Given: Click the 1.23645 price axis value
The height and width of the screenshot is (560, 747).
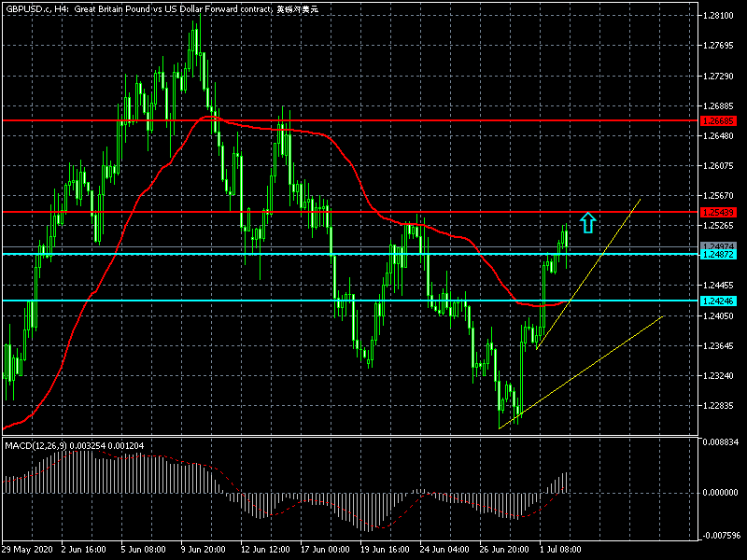Looking at the screenshot, I should click(718, 346).
